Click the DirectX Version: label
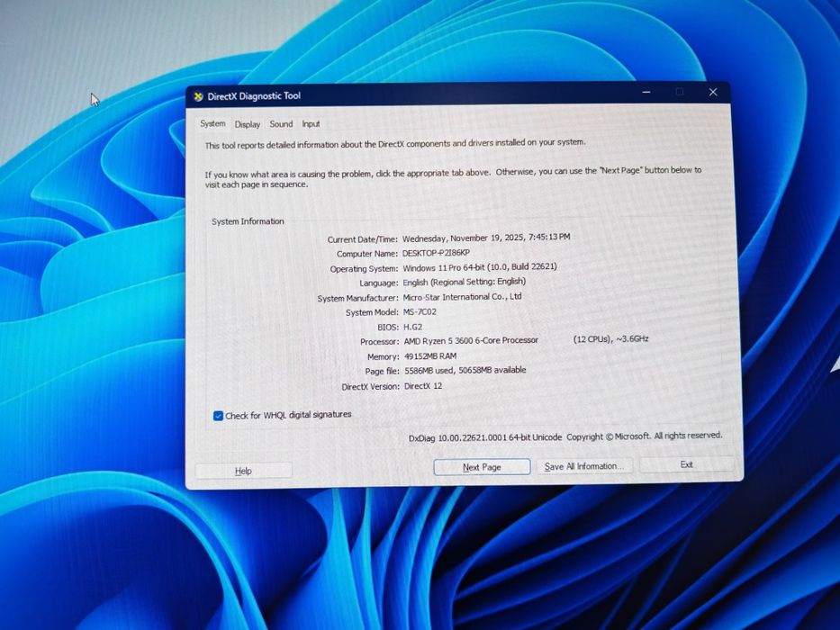 click(x=371, y=387)
